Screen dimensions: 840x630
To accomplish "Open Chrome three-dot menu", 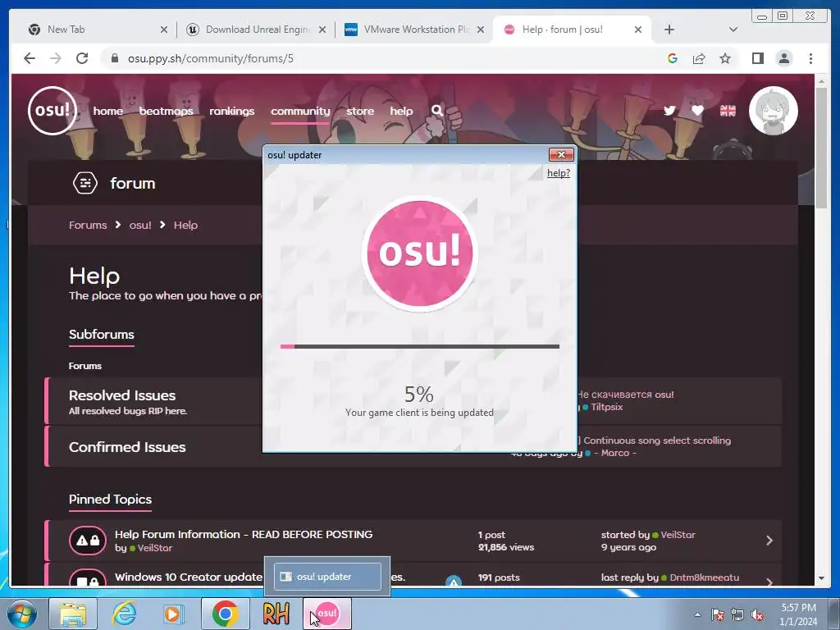I will tap(810, 58).
